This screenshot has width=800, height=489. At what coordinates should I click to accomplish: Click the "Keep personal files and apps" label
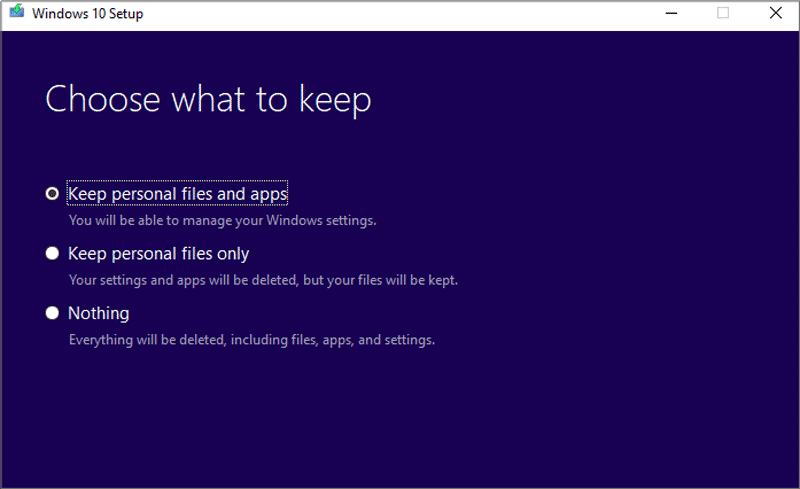[178, 194]
